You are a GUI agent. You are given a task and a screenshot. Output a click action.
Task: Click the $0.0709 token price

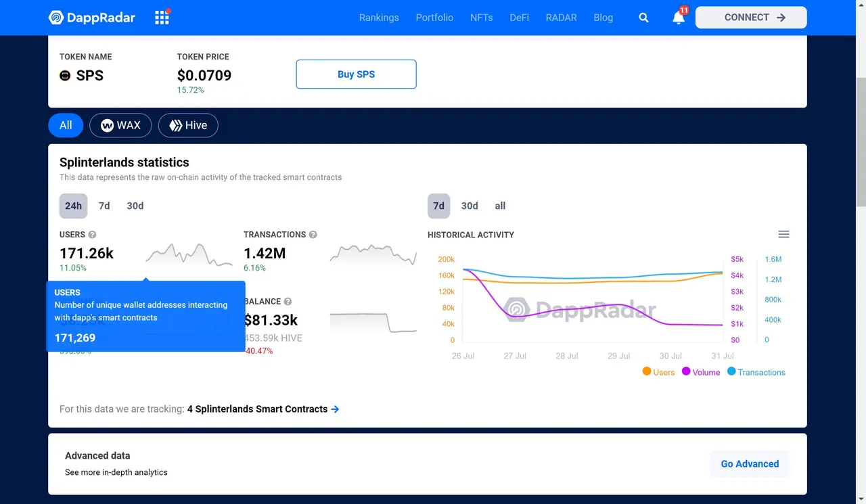coord(204,75)
